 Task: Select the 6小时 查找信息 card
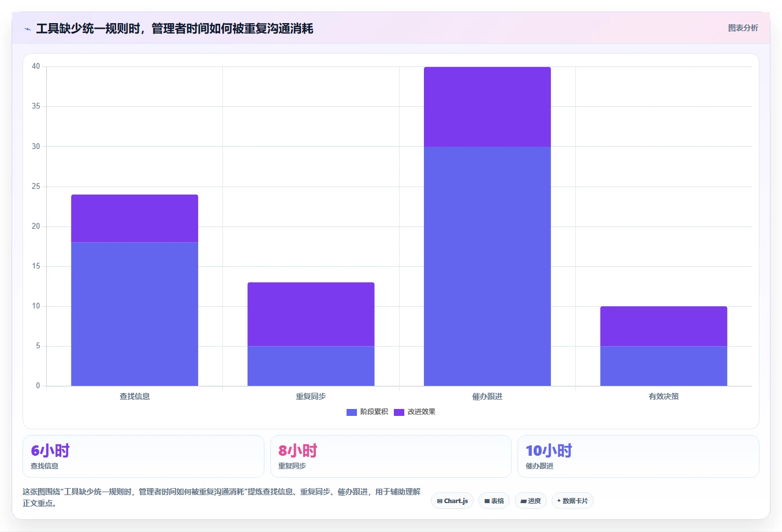point(143,456)
